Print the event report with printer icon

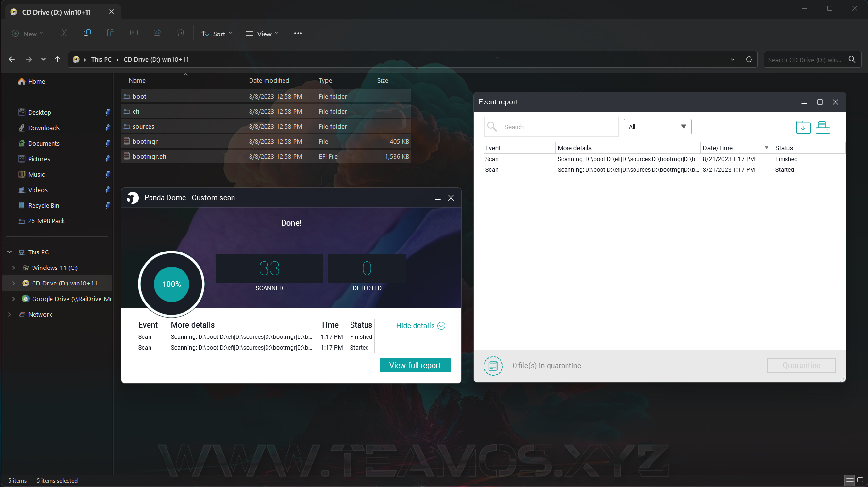(823, 127)
